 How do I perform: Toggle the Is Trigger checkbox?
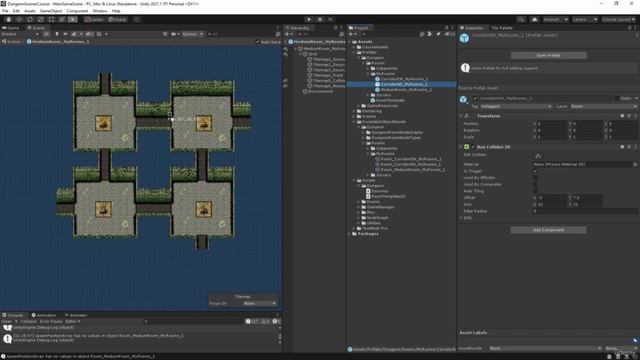pos(535,171)
